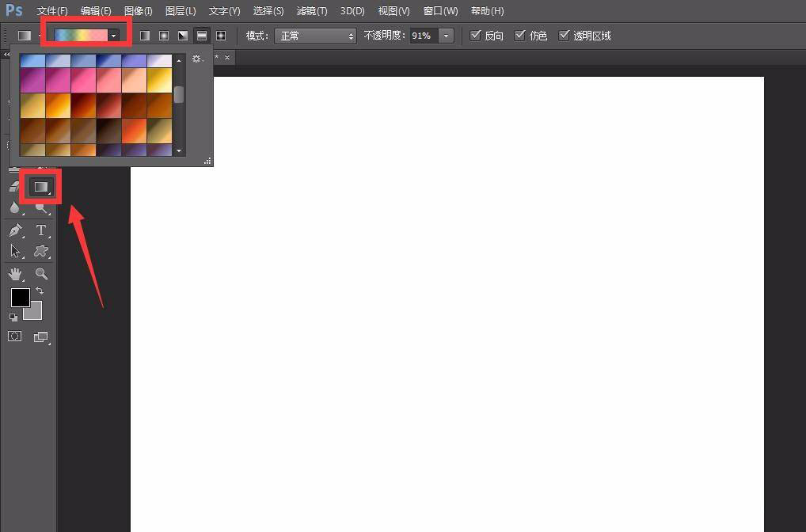The height and width of the screenshot is (532, 806).
Task: Select the Zoom tool
Action: [x=41, y=274]
